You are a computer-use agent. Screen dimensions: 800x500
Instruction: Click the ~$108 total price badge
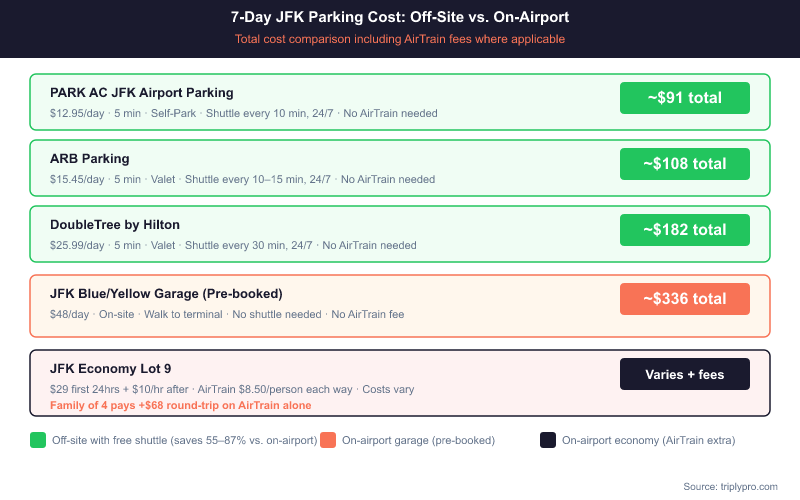tap(684, 164)
